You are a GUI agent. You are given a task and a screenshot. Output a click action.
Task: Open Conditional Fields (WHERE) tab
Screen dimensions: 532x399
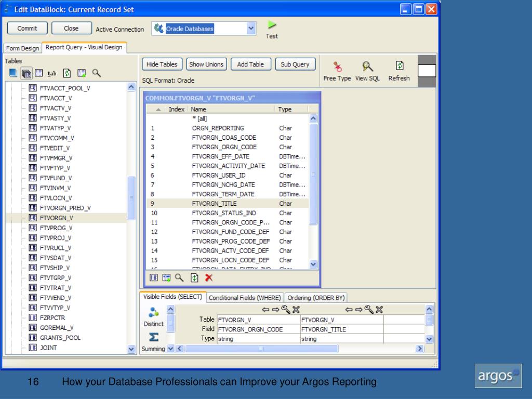tap(245, 298)
